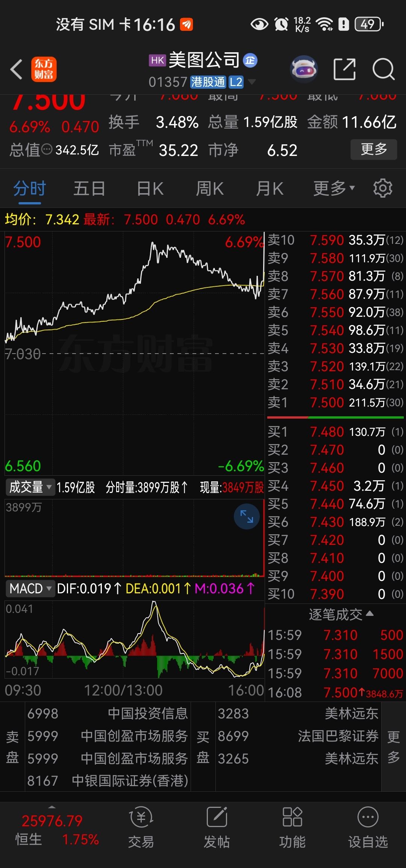
Task: Tap the HK market badge
Action: click(158, 60)
